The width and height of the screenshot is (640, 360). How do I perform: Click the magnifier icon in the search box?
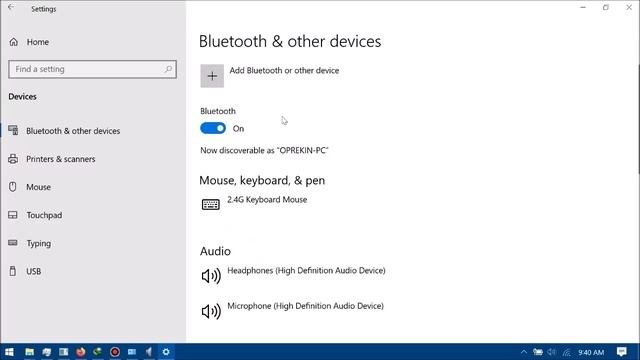[x=168, y=69]
